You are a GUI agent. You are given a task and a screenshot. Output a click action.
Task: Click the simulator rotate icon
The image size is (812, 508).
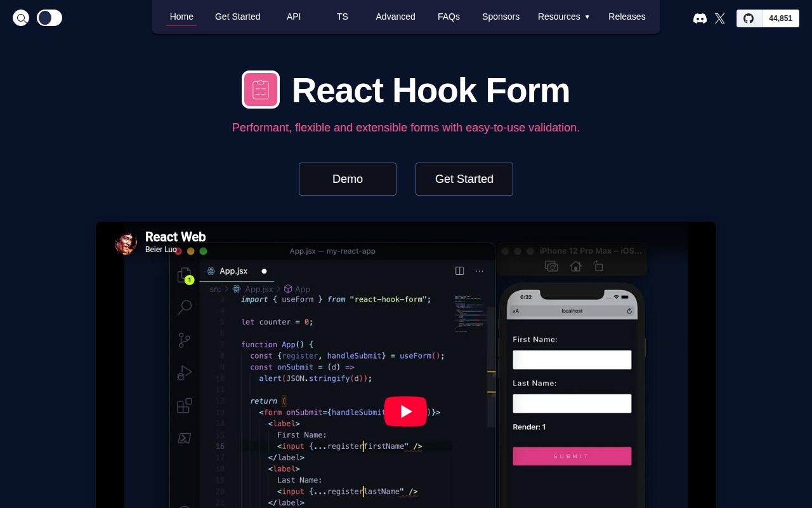pyautogui.click(x=598, y=267)
